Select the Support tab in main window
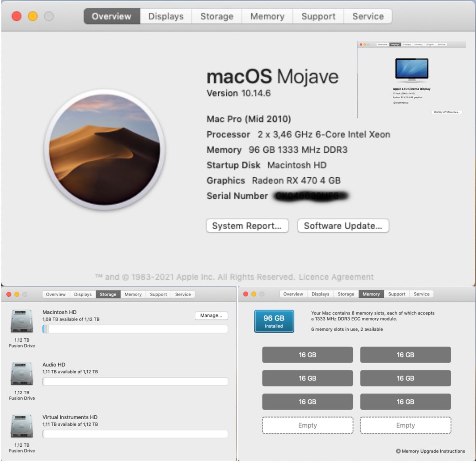 pos(318,16)
